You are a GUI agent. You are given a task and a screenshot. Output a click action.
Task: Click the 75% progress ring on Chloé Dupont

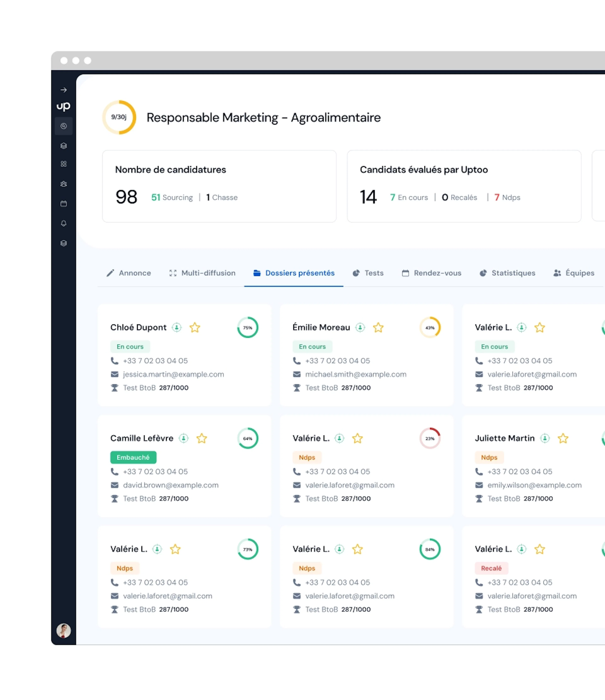click(248, 327)
